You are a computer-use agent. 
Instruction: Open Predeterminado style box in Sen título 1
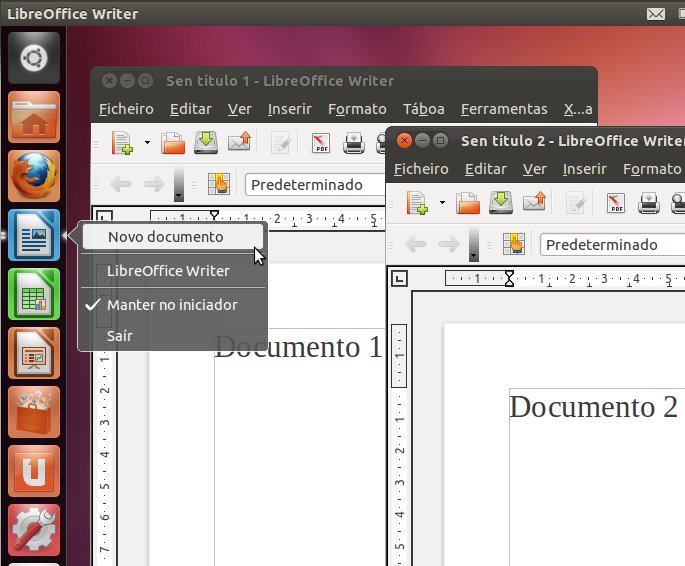coord(315,185)
